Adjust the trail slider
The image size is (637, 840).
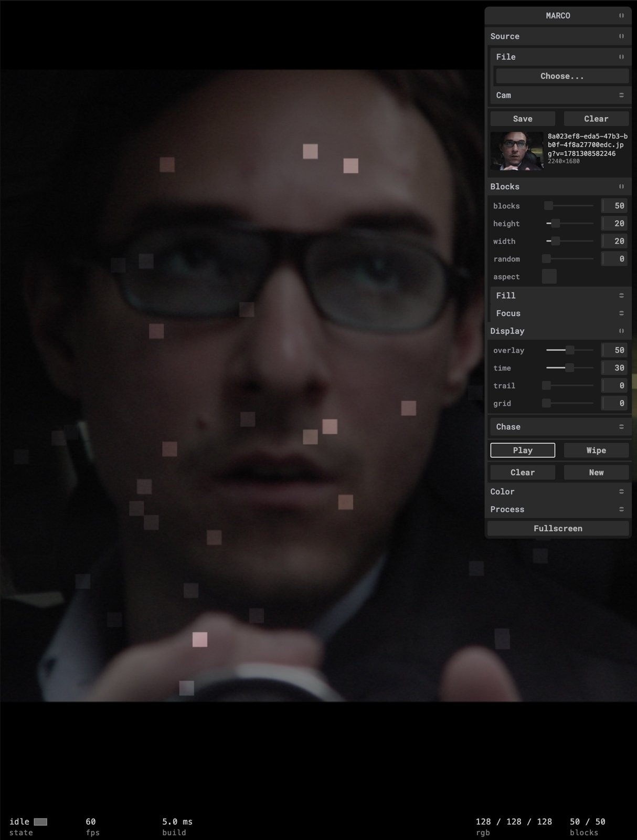point(569,385)
